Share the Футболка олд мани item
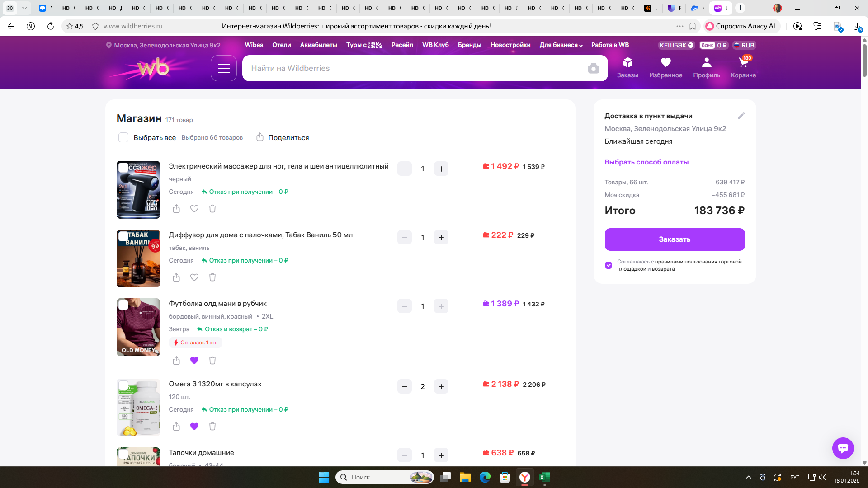The height and width of the screenshot is (488, 868). pos(176,361)
